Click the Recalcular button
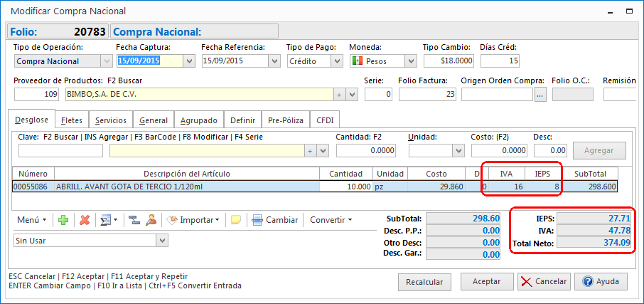Viewport: 644px width, 304px height. [424, 281]
